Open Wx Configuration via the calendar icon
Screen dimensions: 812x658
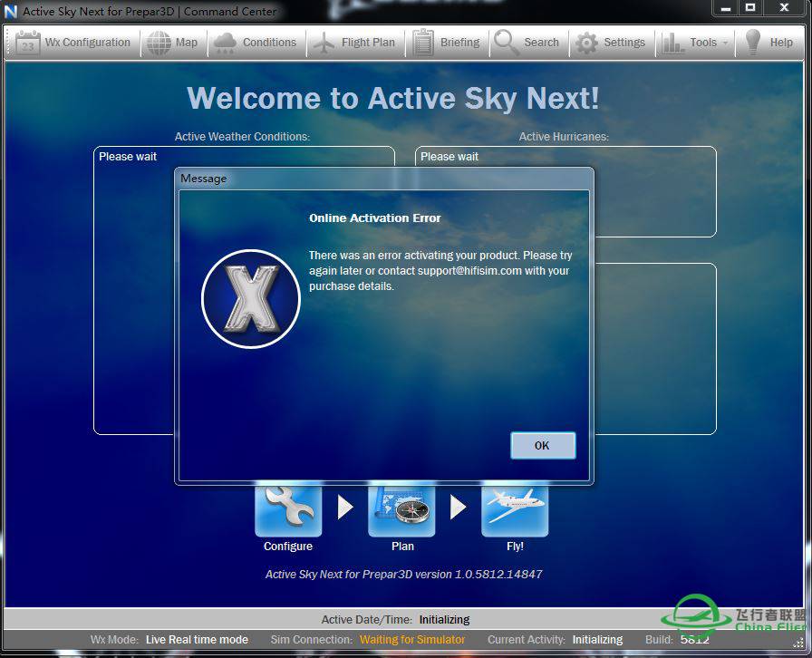click(28, 43)
